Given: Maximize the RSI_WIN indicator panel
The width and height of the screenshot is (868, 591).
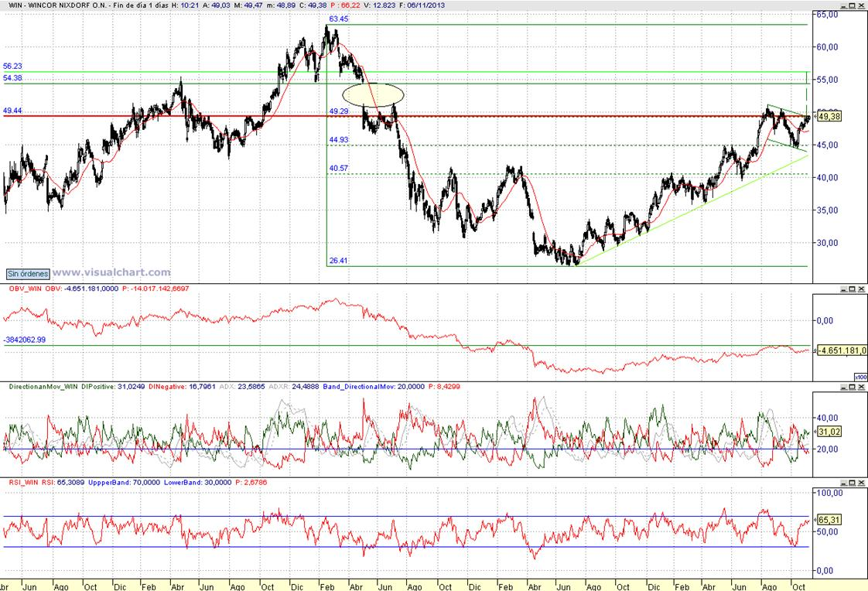Looking at the screenshot, I should click(853, 483).
